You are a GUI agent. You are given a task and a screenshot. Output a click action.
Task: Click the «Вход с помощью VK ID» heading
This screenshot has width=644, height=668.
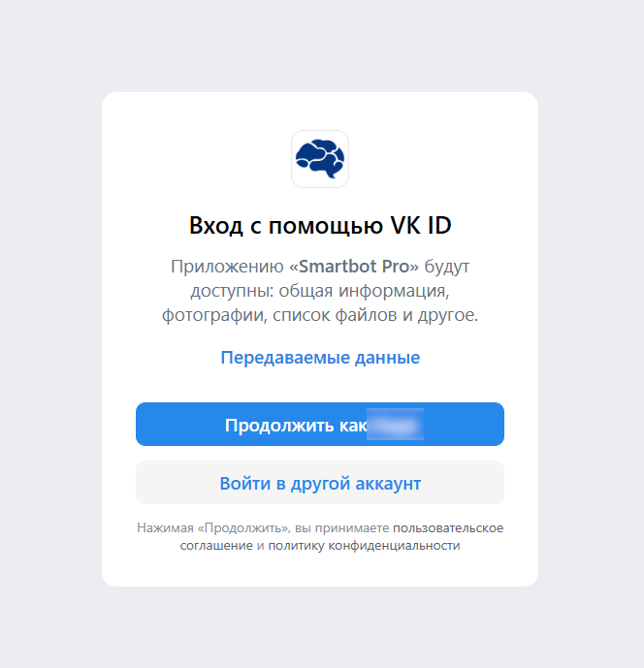click(x=320, y=225)
